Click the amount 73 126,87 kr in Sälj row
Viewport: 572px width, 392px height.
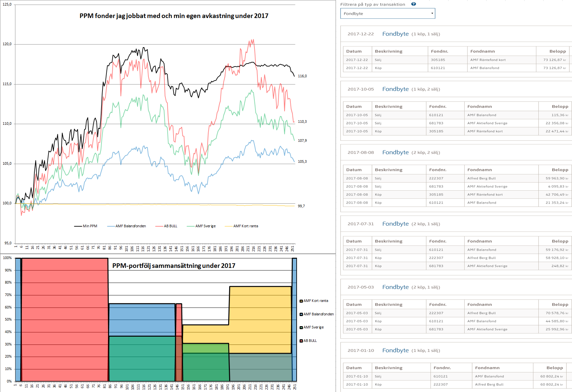[555, 60]
